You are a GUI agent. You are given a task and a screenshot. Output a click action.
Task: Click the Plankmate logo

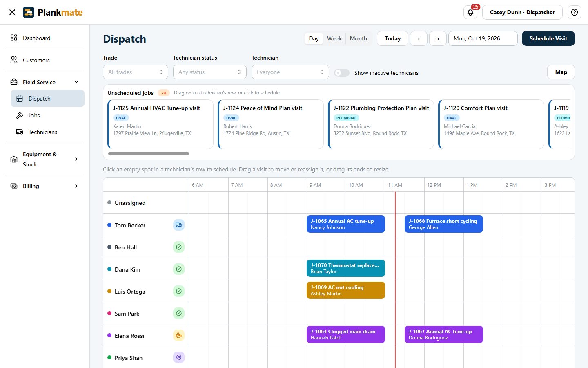pos(53,12)
